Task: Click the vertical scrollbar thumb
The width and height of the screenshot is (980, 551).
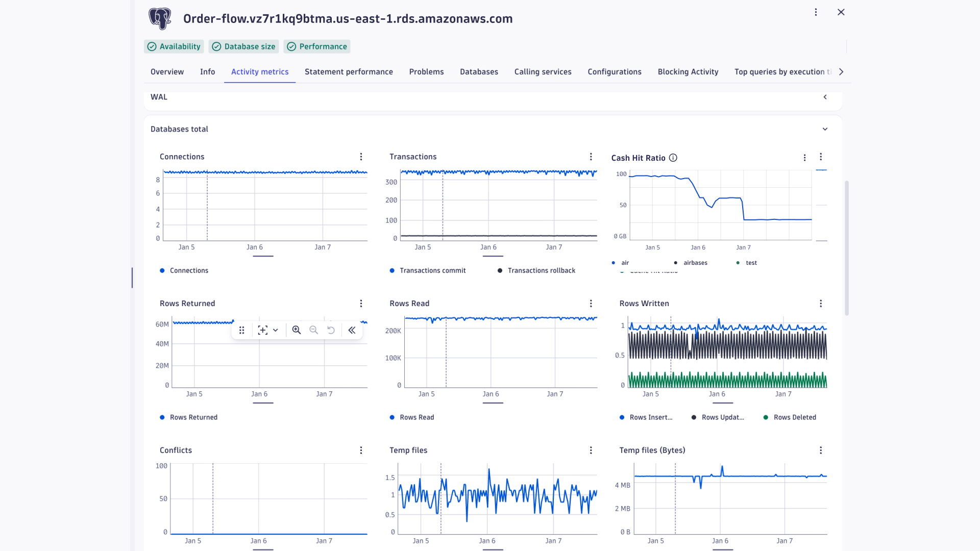Action: coord(847,247)
